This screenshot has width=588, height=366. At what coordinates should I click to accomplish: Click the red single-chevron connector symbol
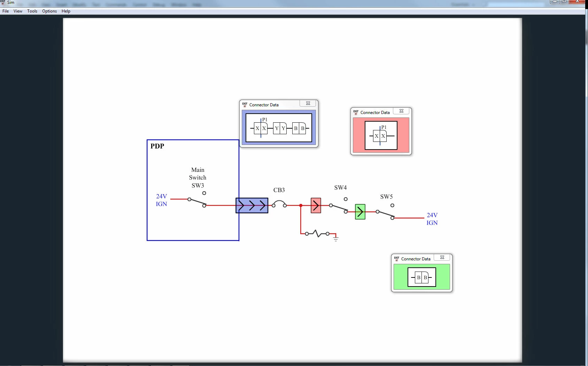click(x=316, y=206)
